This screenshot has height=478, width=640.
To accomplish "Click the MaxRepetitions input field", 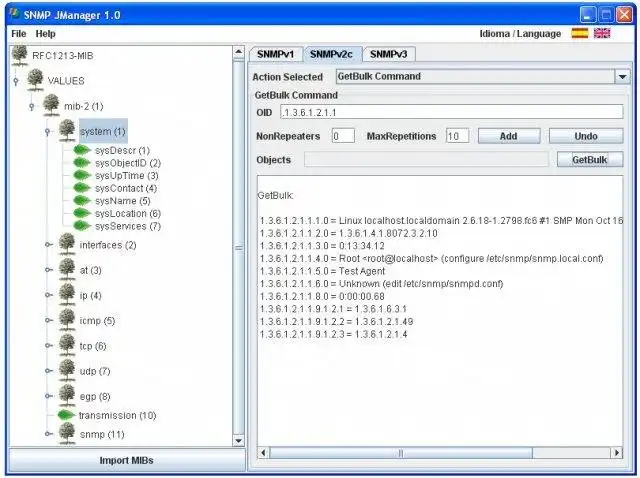I will tap(457, 136).
